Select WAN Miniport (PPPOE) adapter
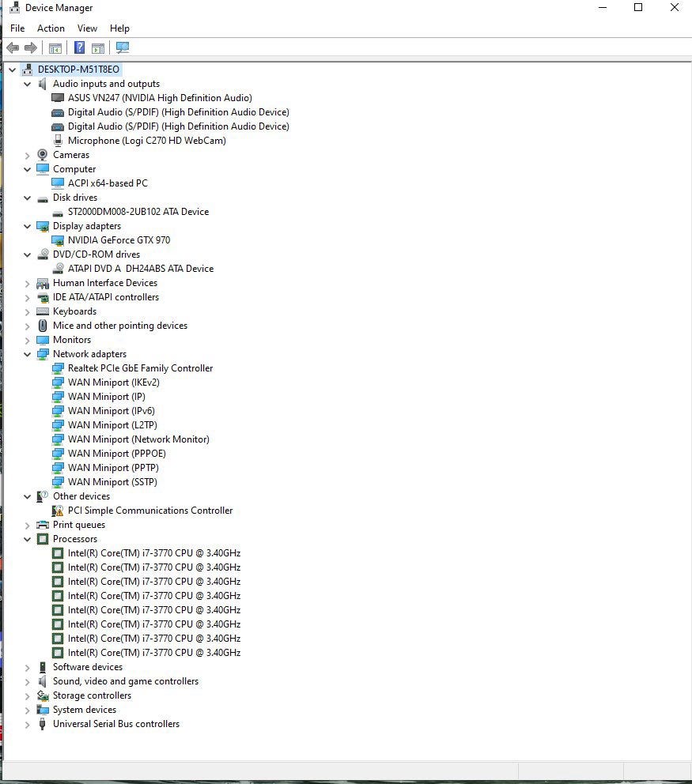 click(116, 454)
